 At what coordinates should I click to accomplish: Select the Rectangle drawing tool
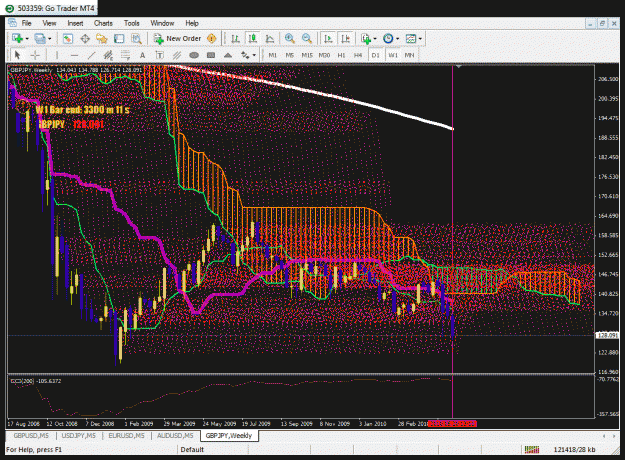(211, 55)
